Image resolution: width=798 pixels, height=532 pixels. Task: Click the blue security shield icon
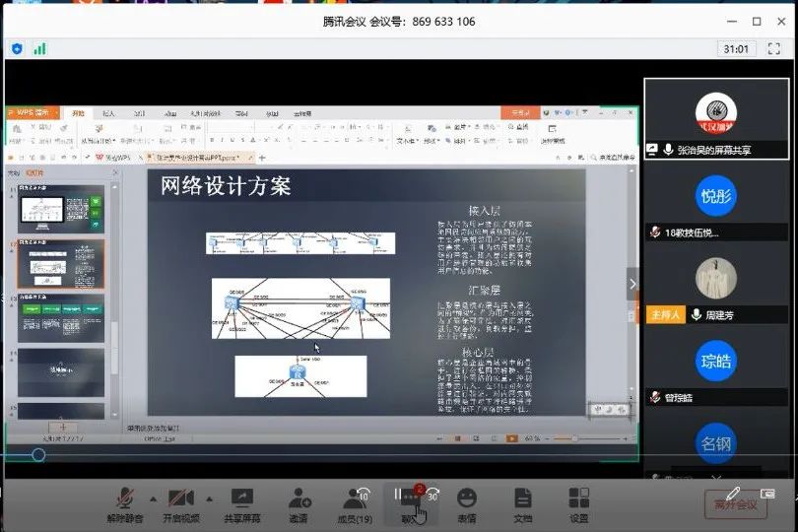click(18, 48)
